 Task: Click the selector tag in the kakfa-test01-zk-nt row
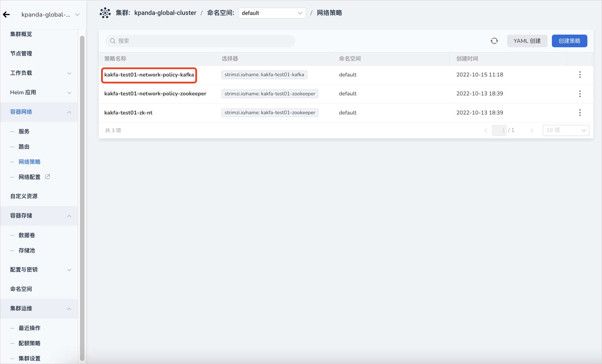click(270, 113)
